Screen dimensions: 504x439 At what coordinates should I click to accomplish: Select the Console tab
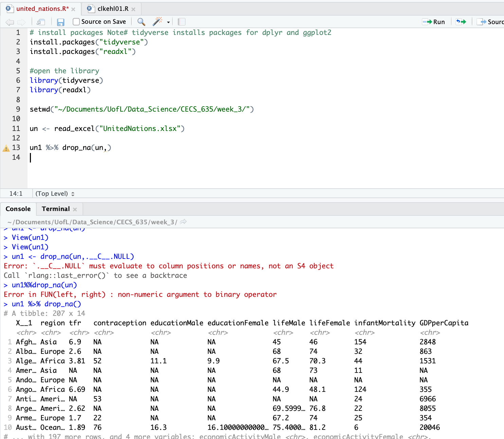pyautogui.click(x=18, y=209)
